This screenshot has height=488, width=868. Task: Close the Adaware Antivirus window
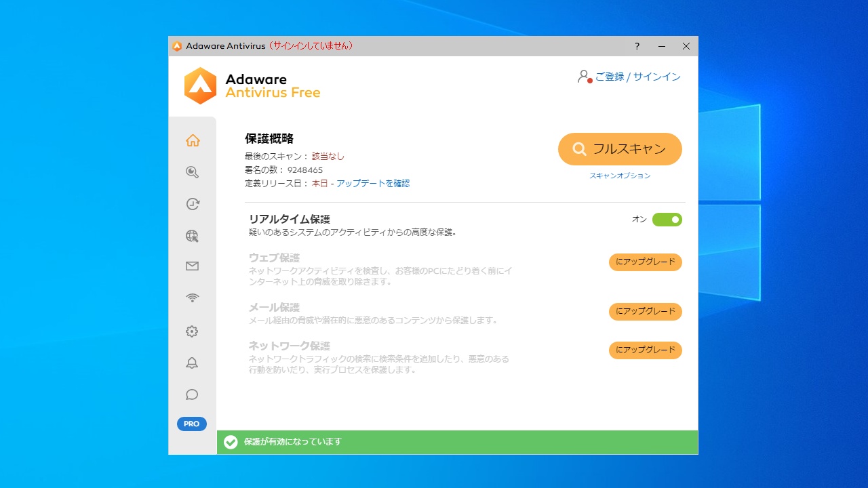(x=686, y=46)
